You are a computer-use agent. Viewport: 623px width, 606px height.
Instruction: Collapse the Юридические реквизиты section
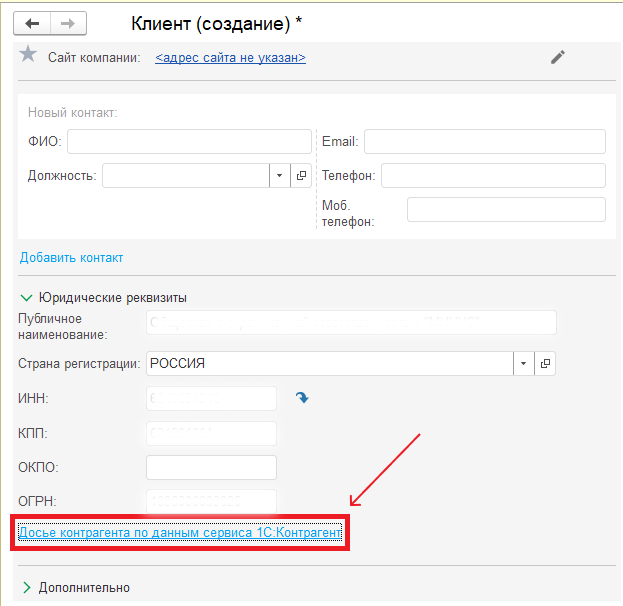(x=26, y=297)
